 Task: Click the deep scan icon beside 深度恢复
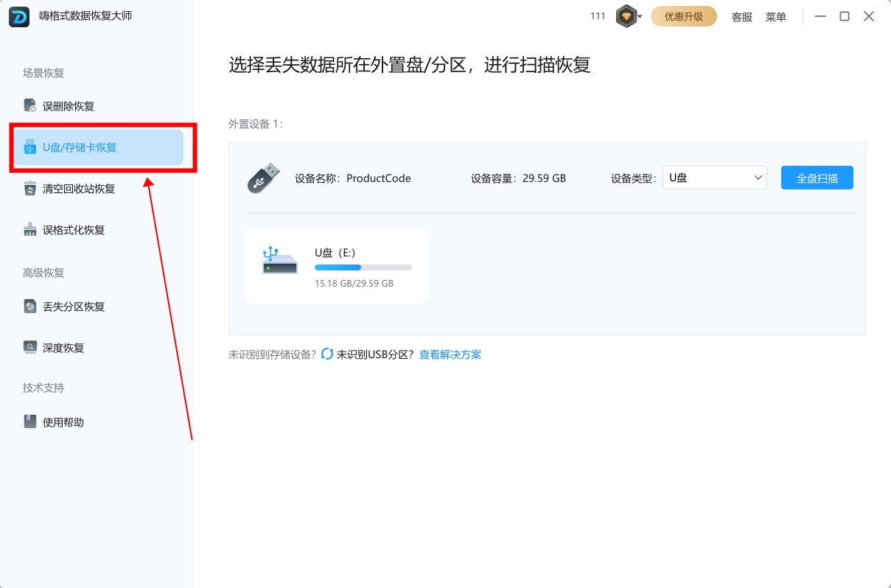[x=30, y=347]
